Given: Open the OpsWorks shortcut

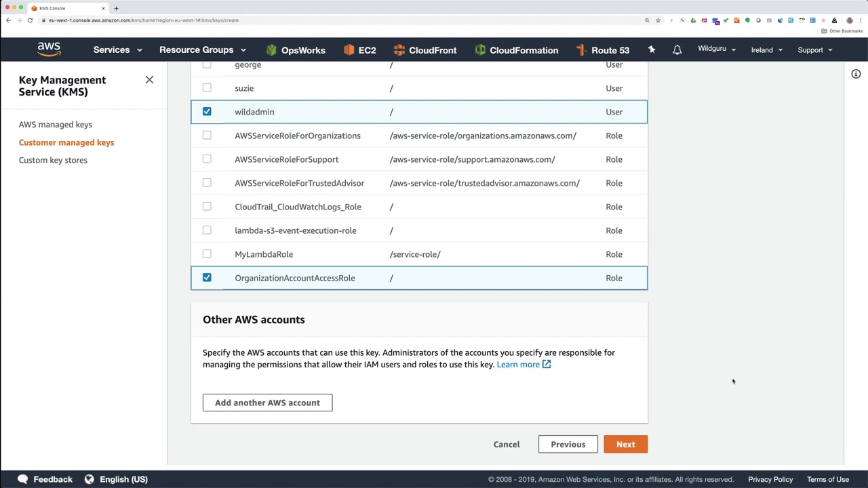Looking at the screenshot, I should (x=296, y=50).
